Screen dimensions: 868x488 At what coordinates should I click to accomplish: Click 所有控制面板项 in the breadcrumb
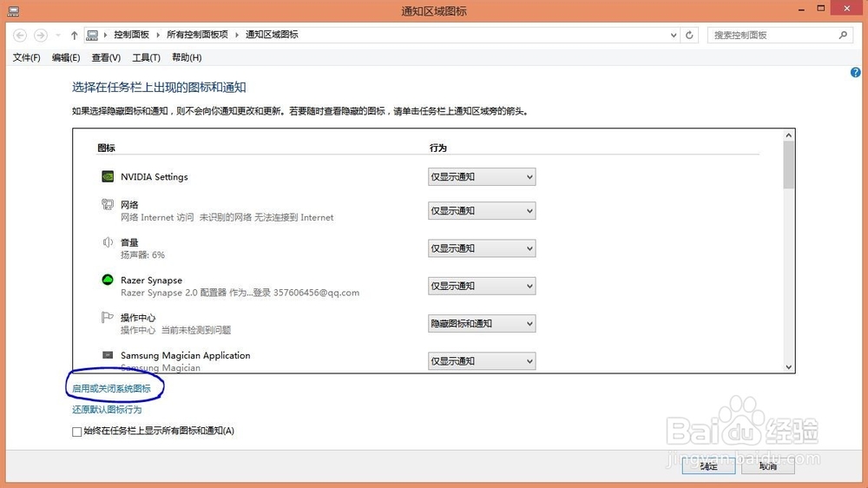(198, 35)
